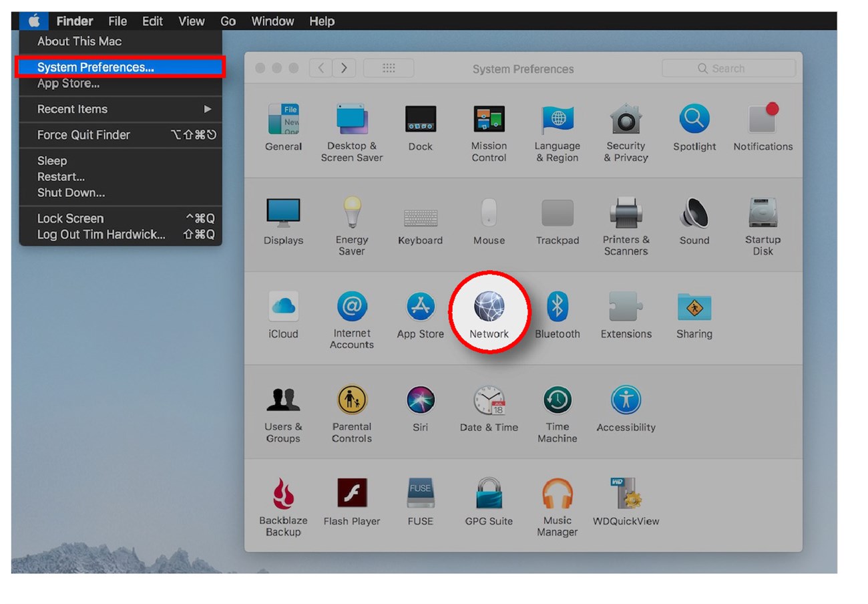
Task: Open the Help menu
Action: [x=322, y=21]
